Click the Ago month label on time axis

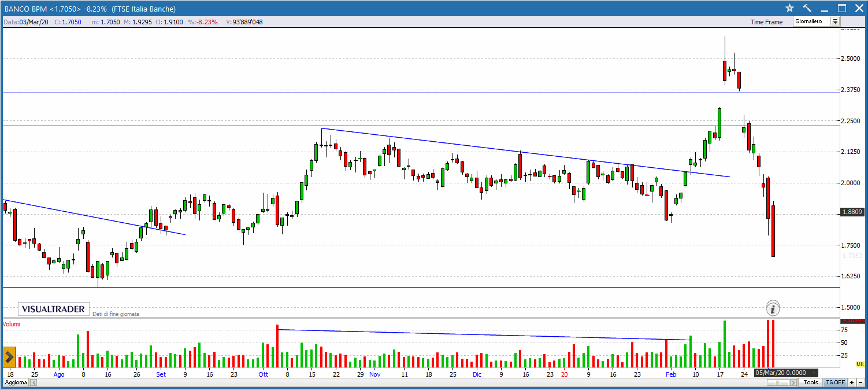[x=59, y=374]
